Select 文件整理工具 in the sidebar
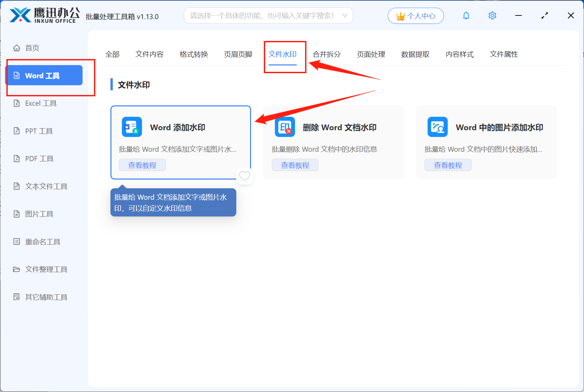Image resolution: width=584 pixels, height=392 pixels. coord(46,269)
